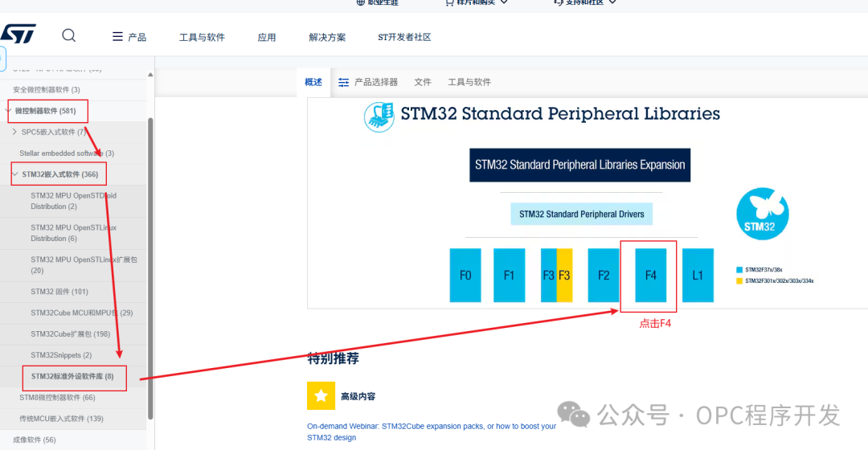Click the sidebar scroll-up arrow
868x450 pixels.
pyautogui.click(x=150, y=75)
